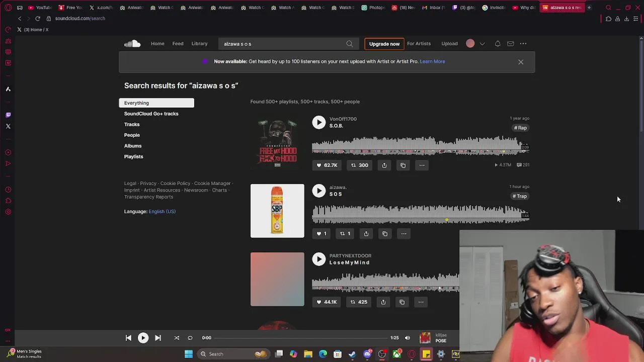Open the Windows Start menu

point(188,354)
